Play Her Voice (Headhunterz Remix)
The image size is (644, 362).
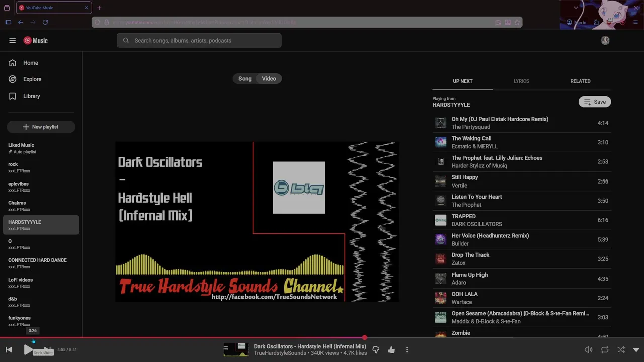point(522,239)
